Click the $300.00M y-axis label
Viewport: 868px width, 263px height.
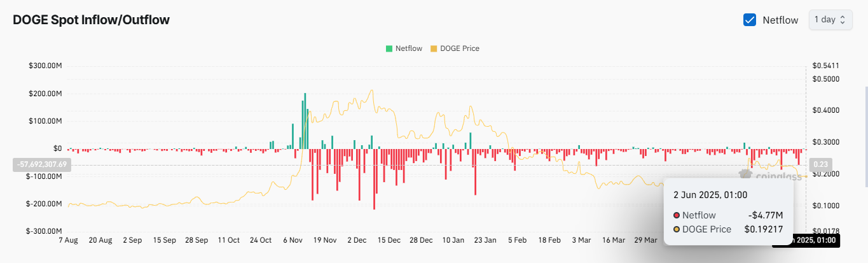[x=45, y=66]
